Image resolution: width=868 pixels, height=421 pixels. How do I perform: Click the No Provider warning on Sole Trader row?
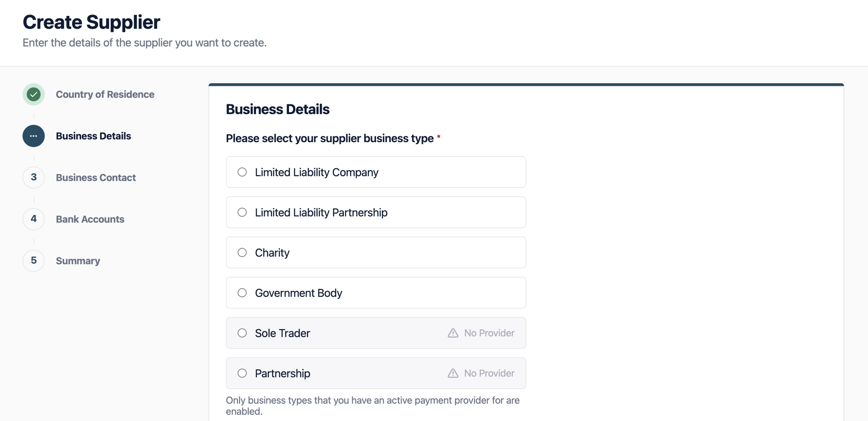(x=481, y=333)
